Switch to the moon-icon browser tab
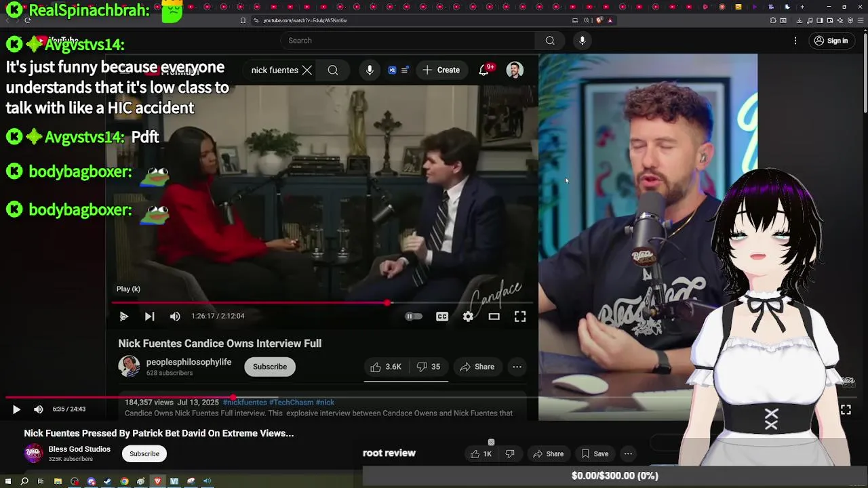Image resolution: width=868 pixels, height=488 pixels. [x=787, y=7]
